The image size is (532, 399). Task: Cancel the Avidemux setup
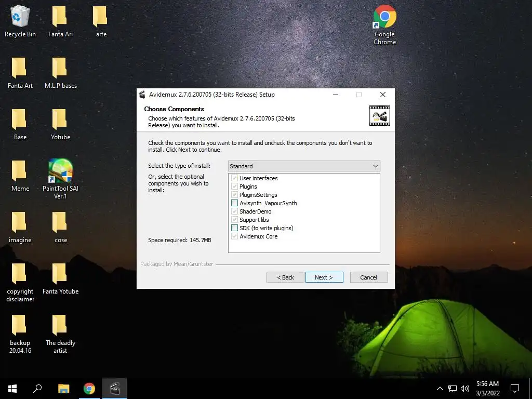point(369,277)
